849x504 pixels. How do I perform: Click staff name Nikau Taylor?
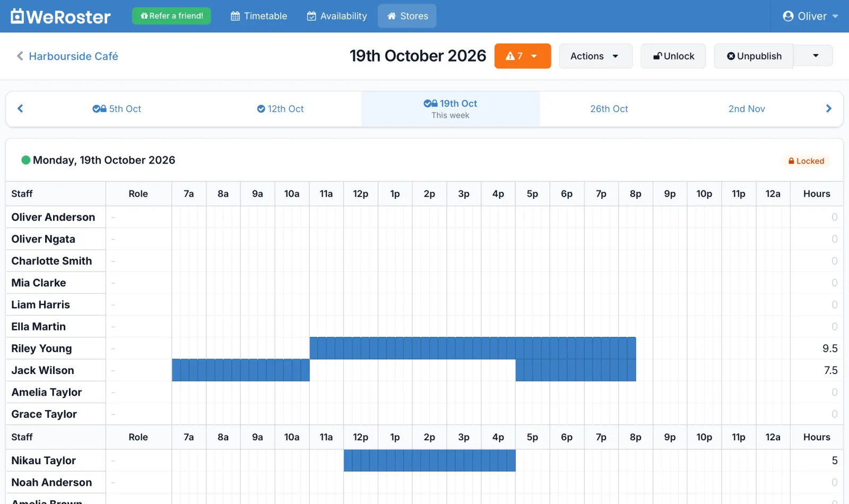(44, 460)
